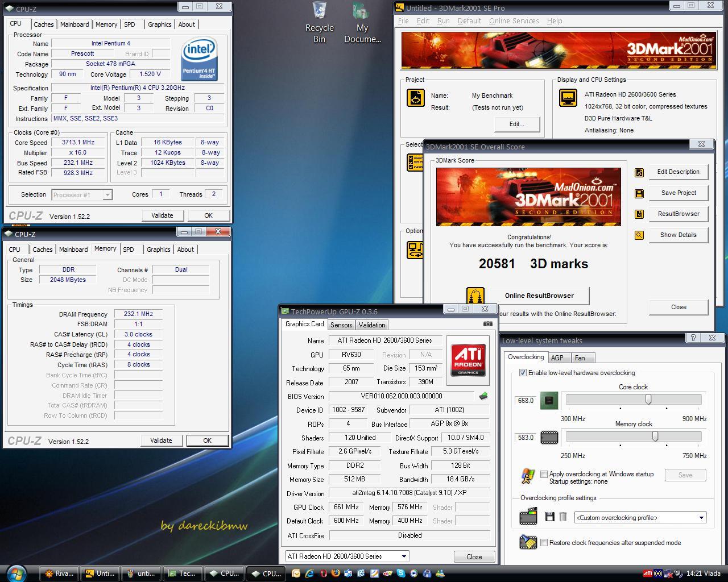The height and width of the screenshot is (582, 728).
Task: Click the overclocking profile settings card icon
Action: pyautogui.click(x=528, y=517)
